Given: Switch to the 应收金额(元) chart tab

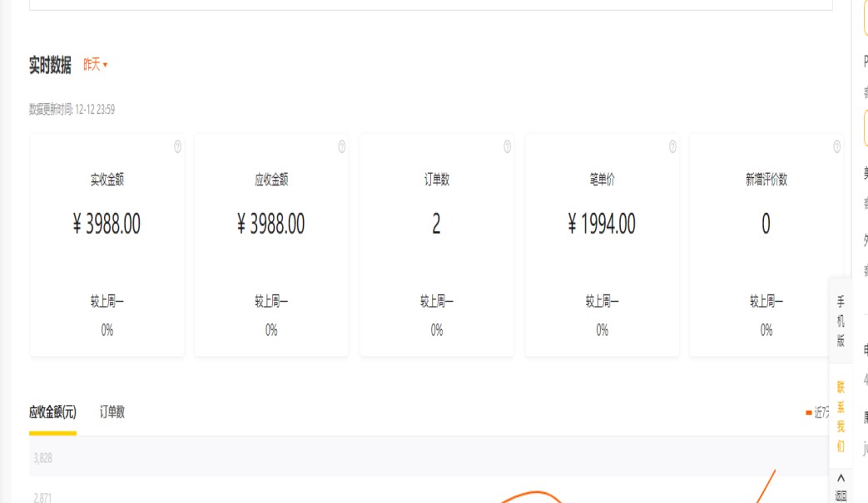Looking at the screenshot, I should click(52, 412).
